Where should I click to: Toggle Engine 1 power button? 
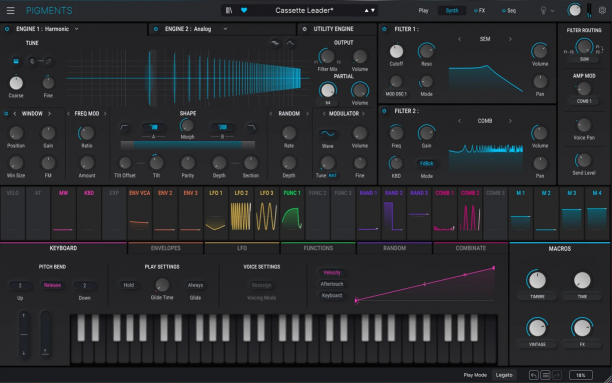[7, 29]
